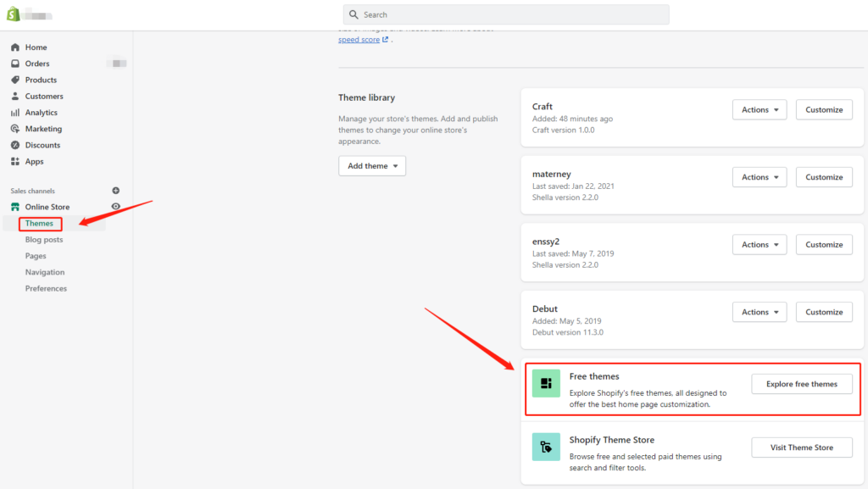Click 'Last saved: Jan 22, 2021' text
The image size is (868, 489).
tap(573, 186)
